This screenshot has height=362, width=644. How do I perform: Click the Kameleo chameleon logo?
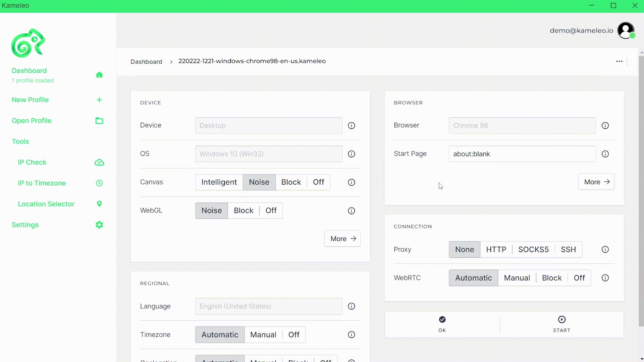pyautogui.click(x=28, y=43)
